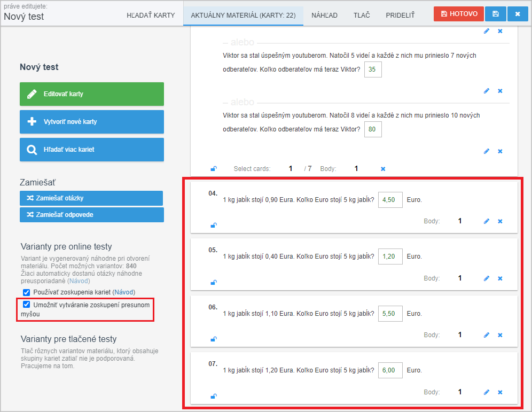This screenshot has height=412, width=532.
Task: Click the Hľadať viac kariet button
Action: coord(92,150)
